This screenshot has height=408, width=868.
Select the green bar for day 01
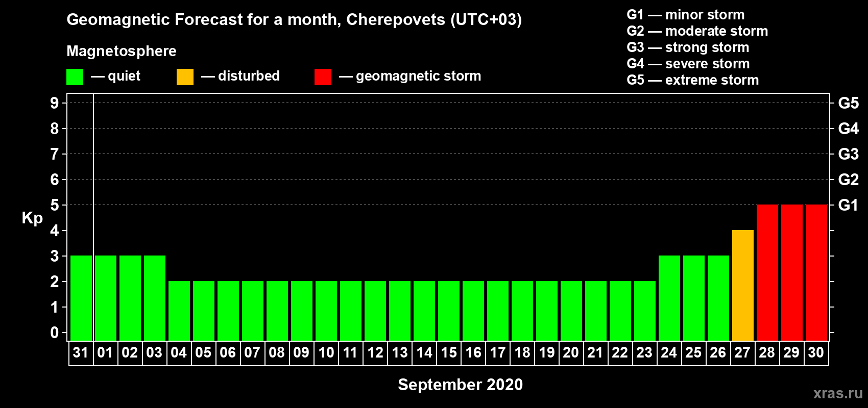[106, 298]
